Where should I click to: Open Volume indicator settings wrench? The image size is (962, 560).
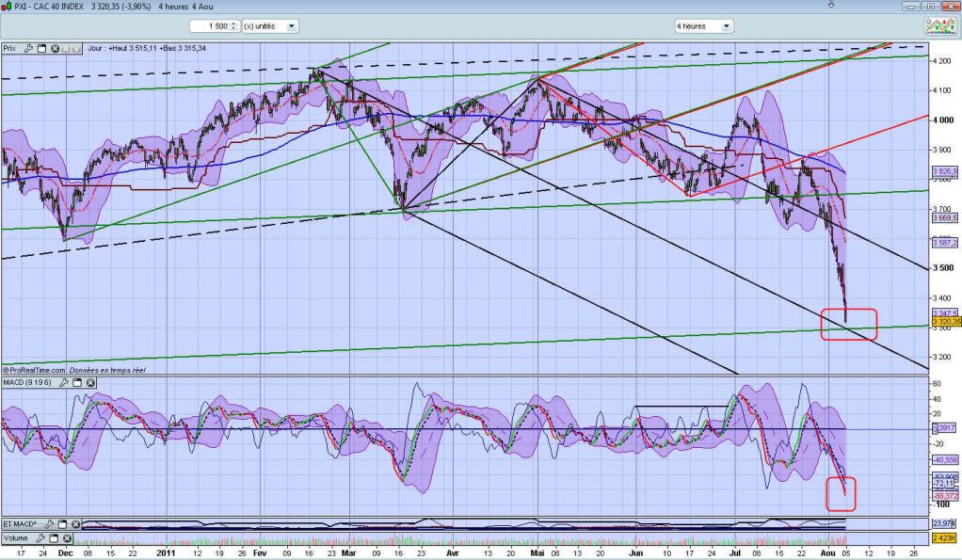[x=39, y=539]
